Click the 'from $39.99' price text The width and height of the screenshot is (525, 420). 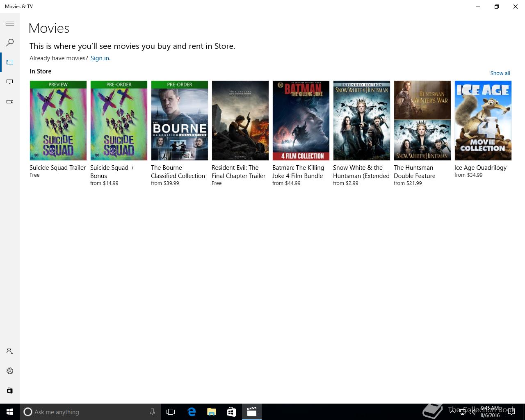pyautogui.click(x=165, y=183)
